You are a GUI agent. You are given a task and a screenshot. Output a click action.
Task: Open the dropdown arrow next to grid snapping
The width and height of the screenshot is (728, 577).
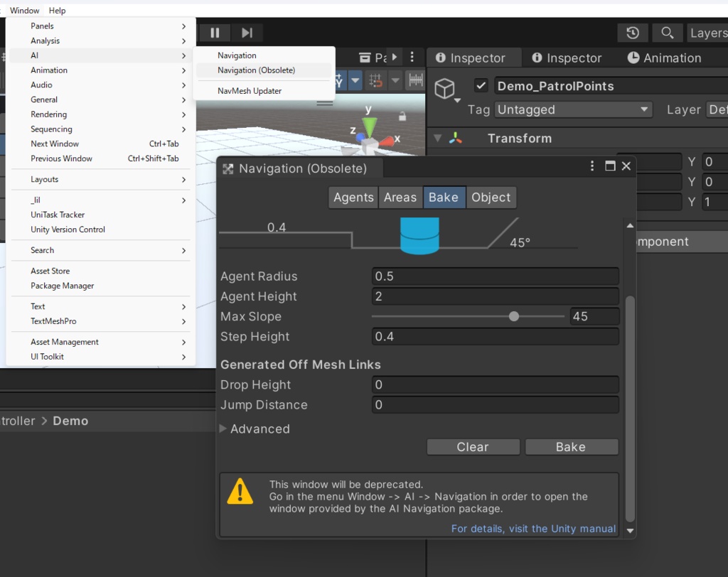pyautogui.click(x=395, y=81)
